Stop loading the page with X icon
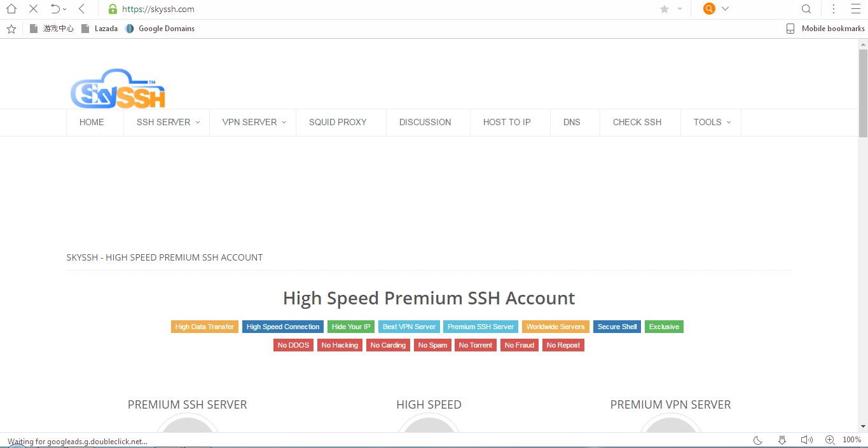 (33, 9)
